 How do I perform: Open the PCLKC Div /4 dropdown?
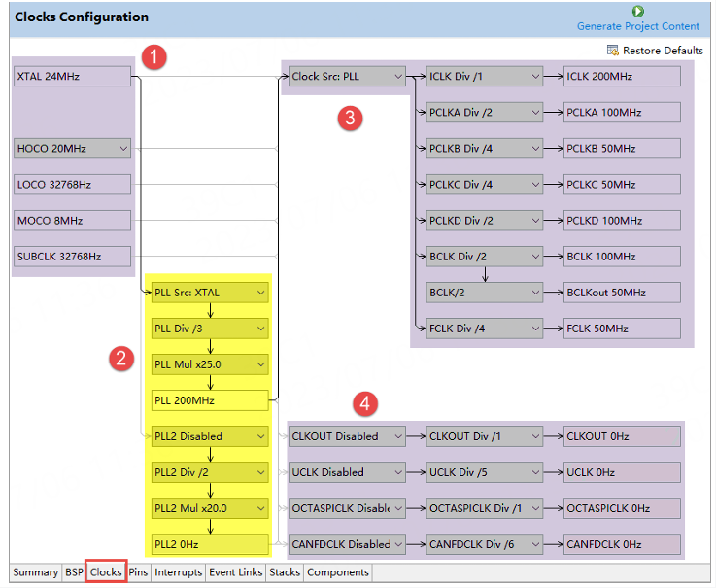click(484, 185)
